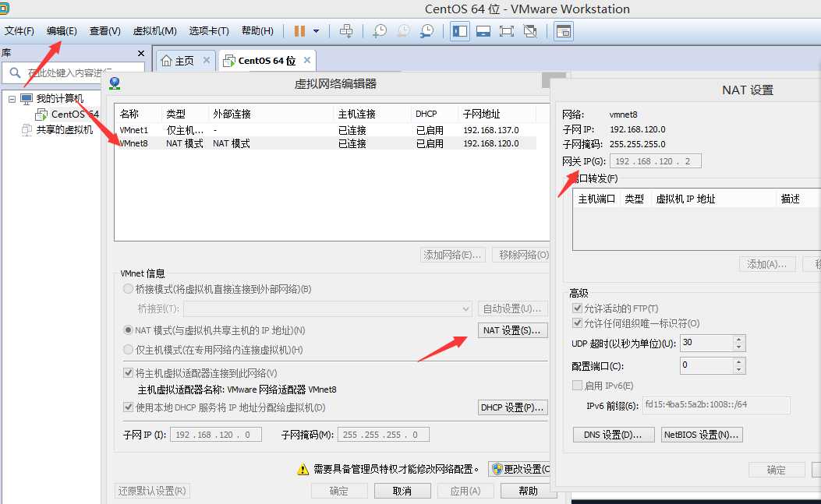
Task: Switch to the CentOS 64 位 tab
Action: (267, 61)
